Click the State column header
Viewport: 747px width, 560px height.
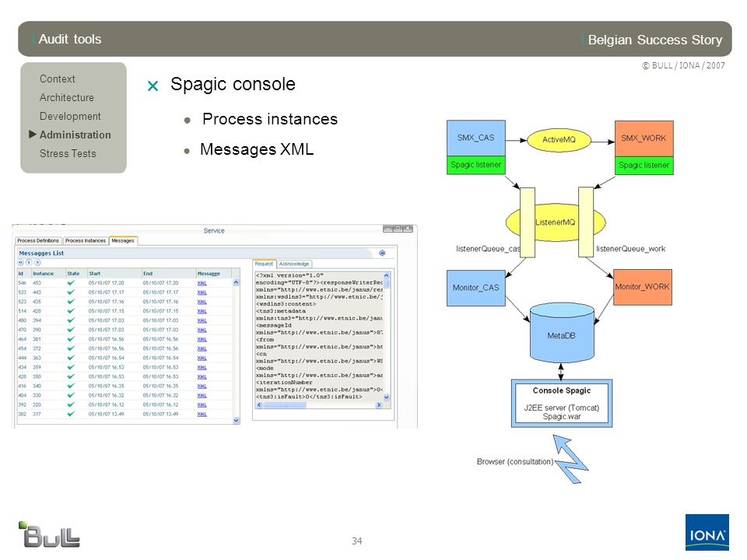[x=76, y=273]
